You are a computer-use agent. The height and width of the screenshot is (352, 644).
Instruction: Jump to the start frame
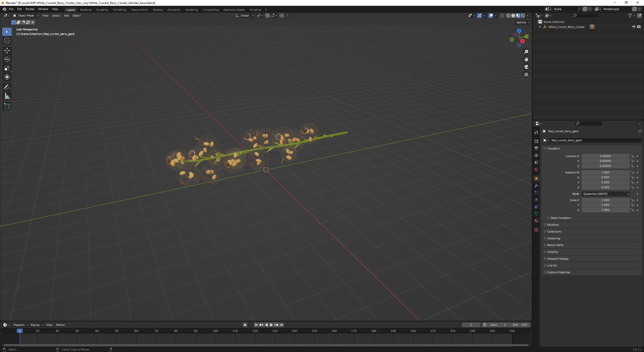(x=256, y=325)
